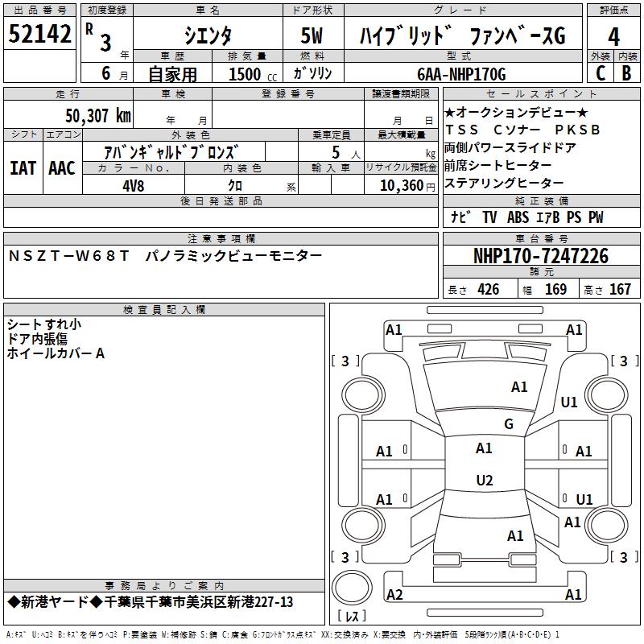This screenshot has height=644, width=644.
Task: Click displacement value 1500 cc
Action: click(253, 74)
